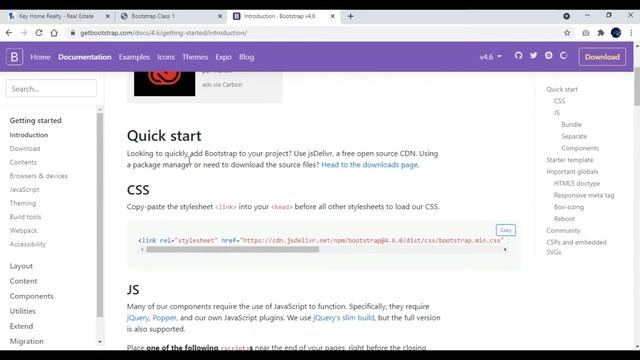Click the site lock icon in address bar
Viewport: 640px width, 360px height.
pos(73,33)
